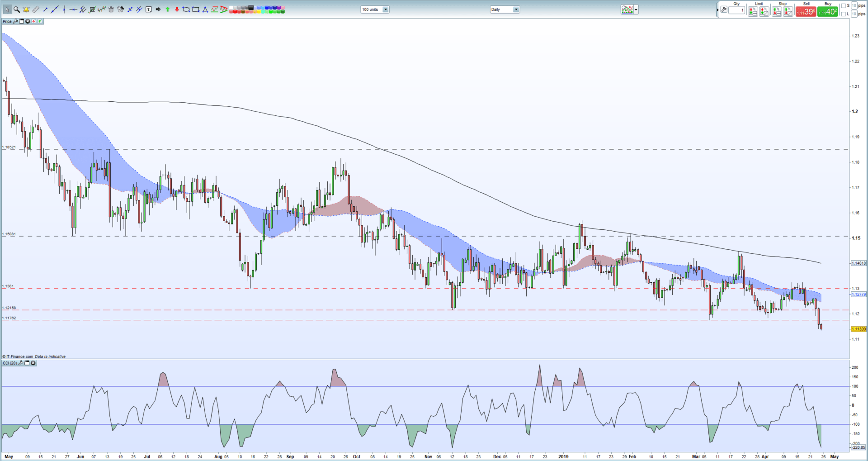Open order ticket wrench settings
Screen dimensions: 868x461
click(724, 10)
